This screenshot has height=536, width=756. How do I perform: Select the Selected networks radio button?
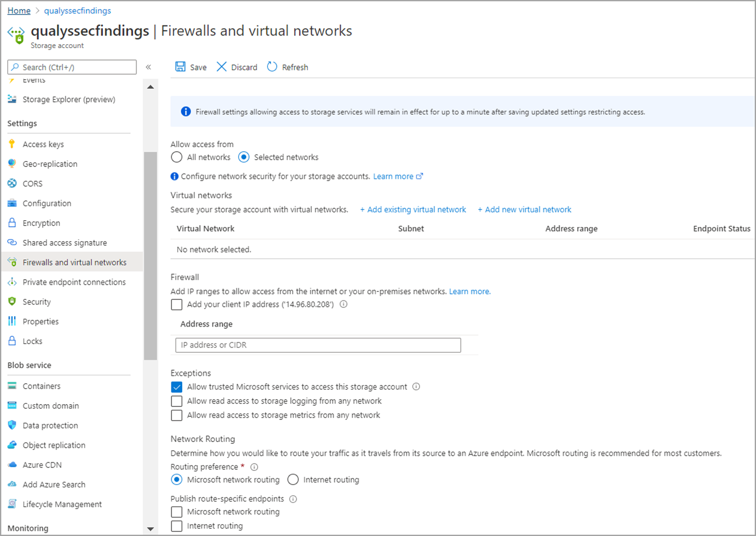(x=244, y=157)
